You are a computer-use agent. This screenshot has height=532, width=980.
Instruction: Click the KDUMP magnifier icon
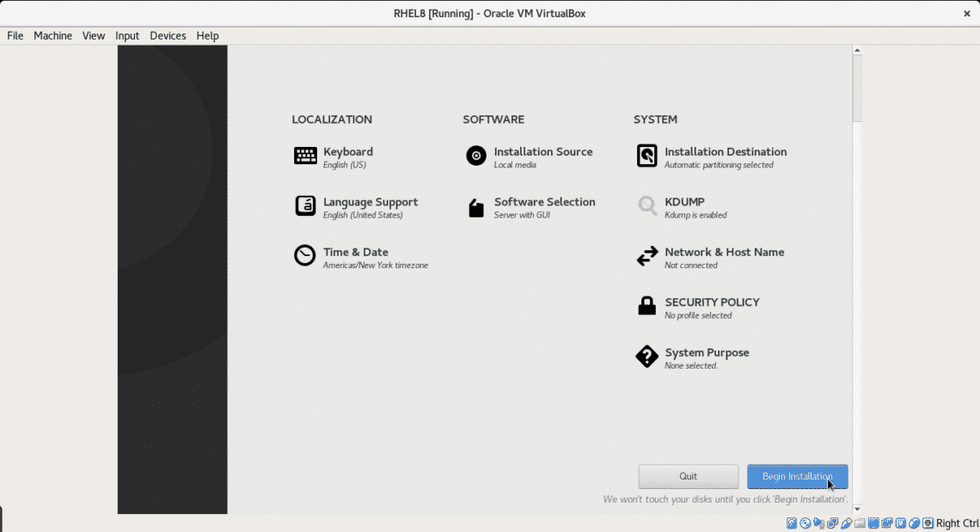pyautogui.click(x=646, y=205)
